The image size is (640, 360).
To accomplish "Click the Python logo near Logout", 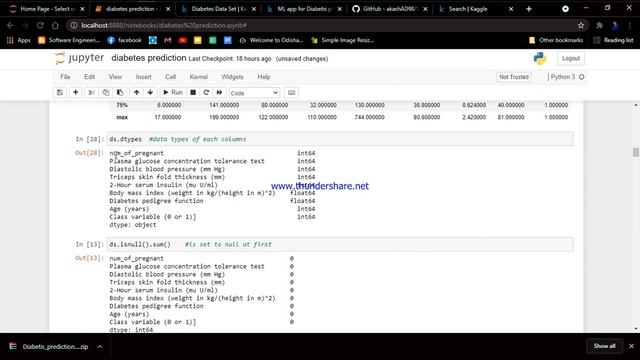I will point(540,58).
